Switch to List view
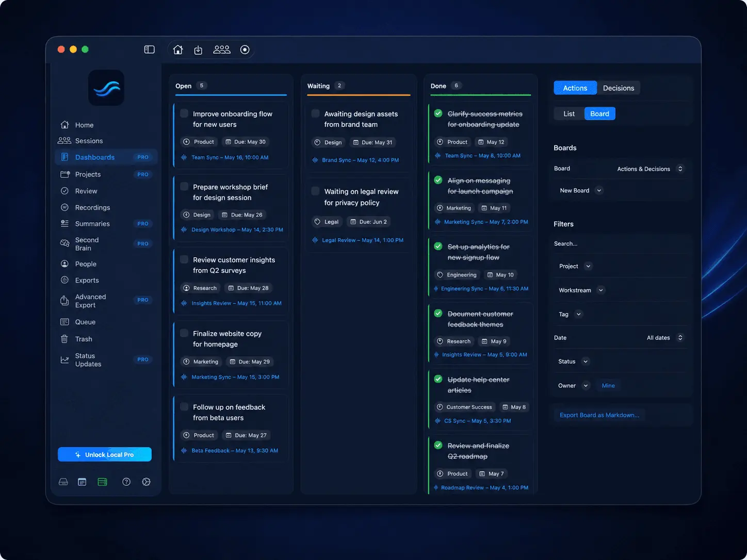Viewport: 747px width, 560px height. point(569,114)
